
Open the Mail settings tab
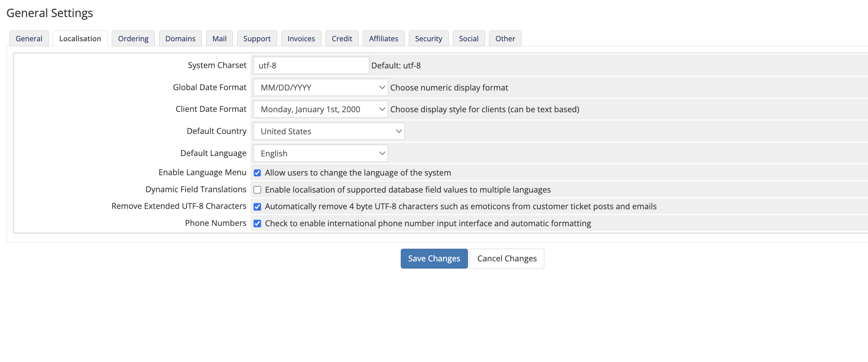[x=219, y=38]
